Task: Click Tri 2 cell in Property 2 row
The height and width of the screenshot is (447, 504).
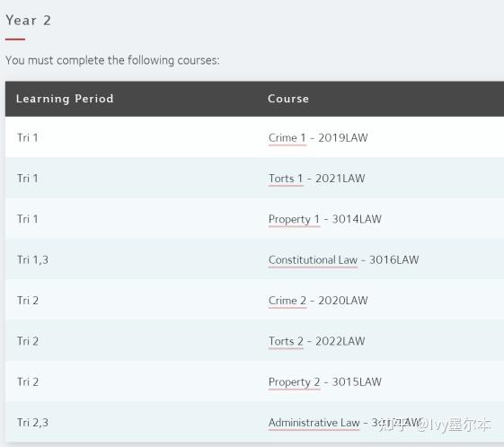Action: click(x=28, y=381)
